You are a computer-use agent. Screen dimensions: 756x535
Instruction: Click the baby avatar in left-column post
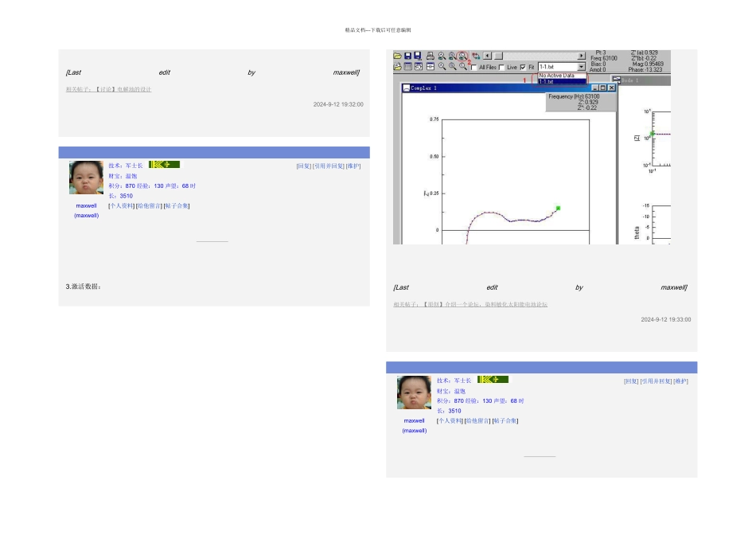pyautogui.click(x=86, y=178)
